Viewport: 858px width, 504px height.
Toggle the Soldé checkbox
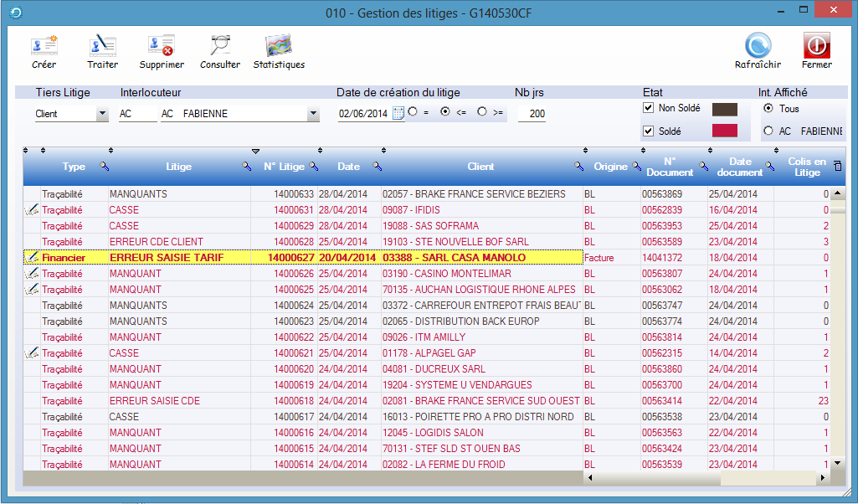coord(648,131)
